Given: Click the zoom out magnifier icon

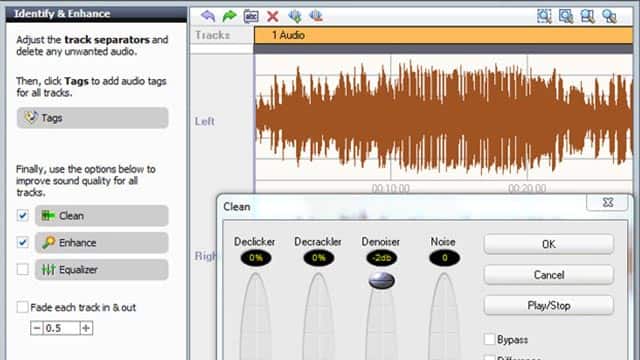Looking at the screenshot, I should 587,16.
